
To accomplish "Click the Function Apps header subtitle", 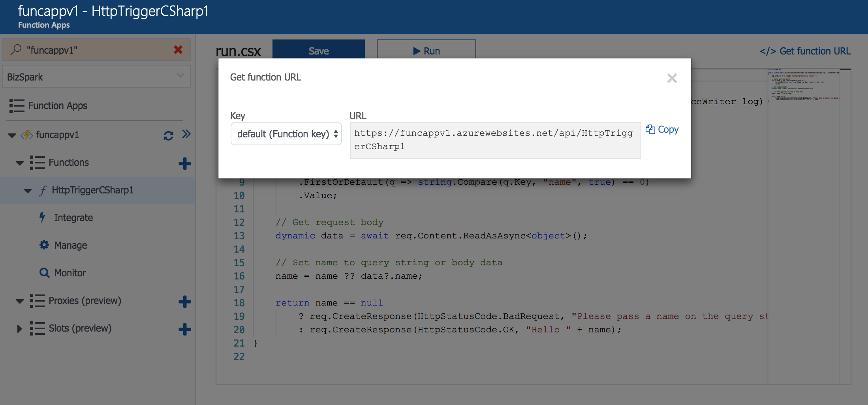I will 44,25.
